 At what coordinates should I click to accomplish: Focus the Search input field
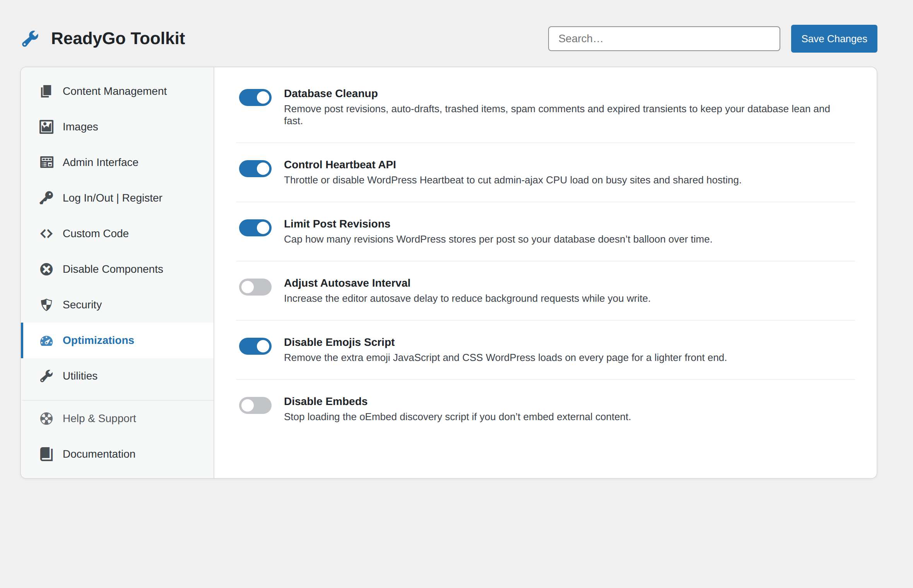tap(664, 39)
